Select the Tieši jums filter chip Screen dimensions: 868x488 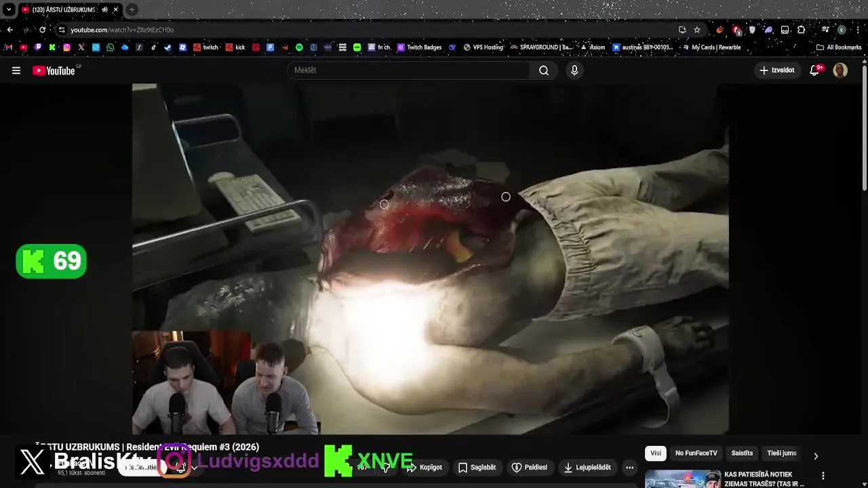781,453
